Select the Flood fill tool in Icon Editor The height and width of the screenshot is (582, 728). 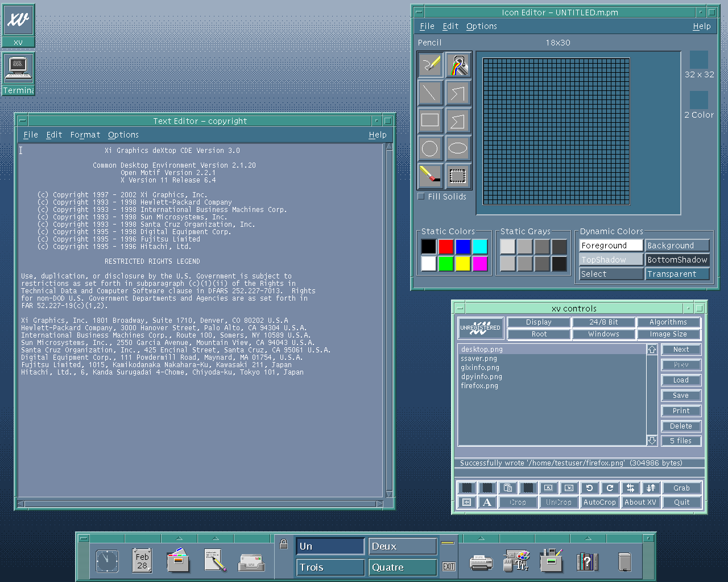click(458, 64)
